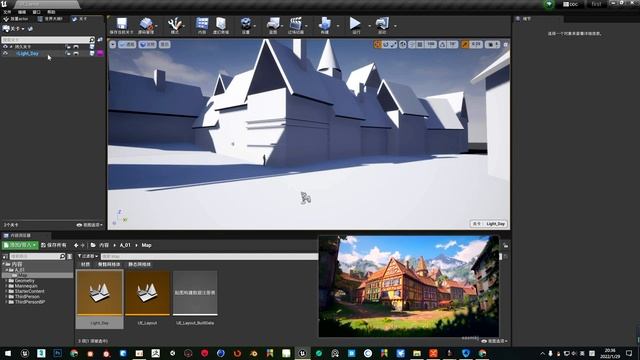Click the Windows Start button on taskbar
Viewport: 640px width, 360px height.
pyautogui.click(x=8, y=353)
